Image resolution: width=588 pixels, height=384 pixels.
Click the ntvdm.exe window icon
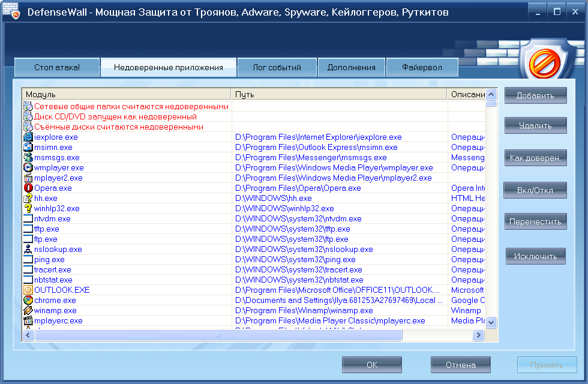tap(28, 218)
